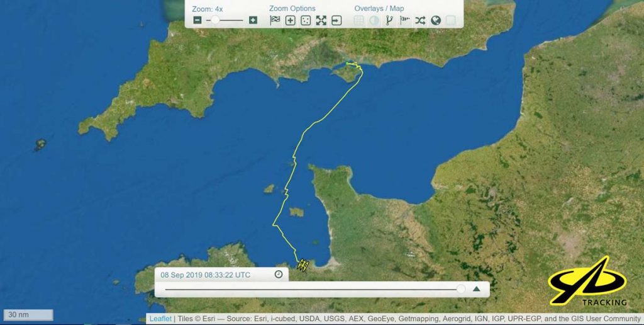Toggle the day/night half-circle overlay

tap(374, 20)
